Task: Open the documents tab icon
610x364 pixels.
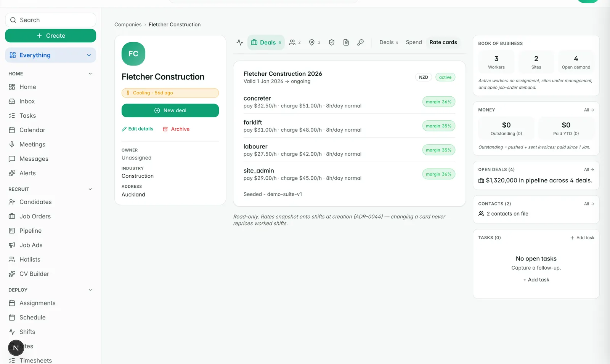Action: click(x=346, y=42)
